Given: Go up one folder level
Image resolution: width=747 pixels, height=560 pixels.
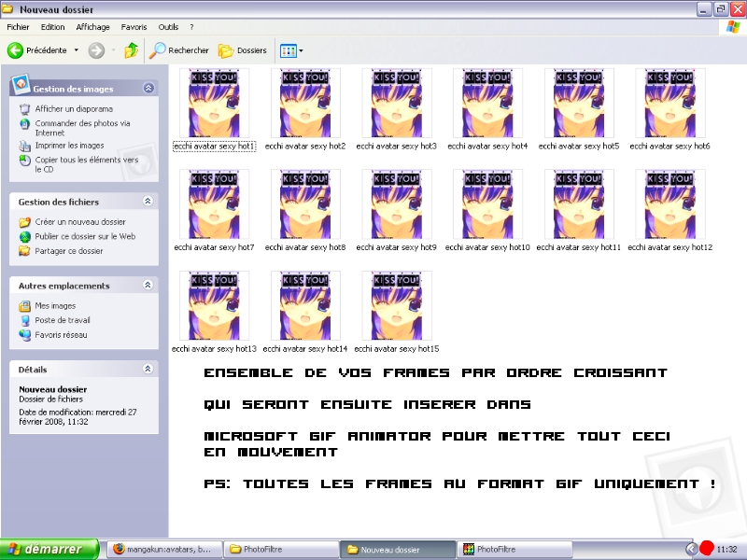Looking at the screenshot, I should coord(131,50).
